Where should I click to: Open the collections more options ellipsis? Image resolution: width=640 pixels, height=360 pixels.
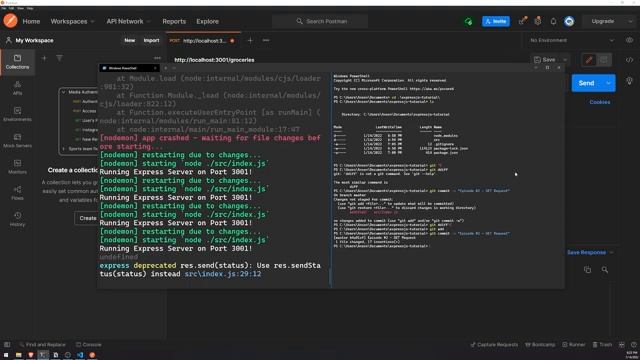(157, 58)
